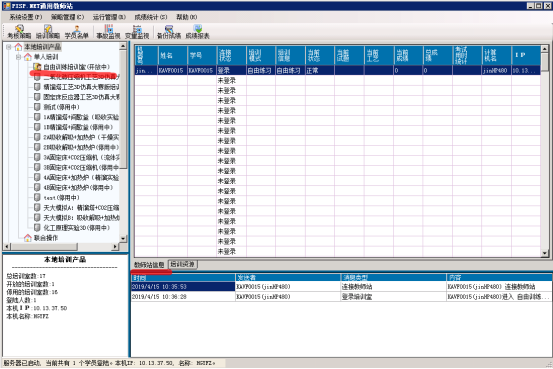The width and height of the screenshot is (553, 369).
Task: Select the 本地培训产品 root node
Action: [42, 47]
